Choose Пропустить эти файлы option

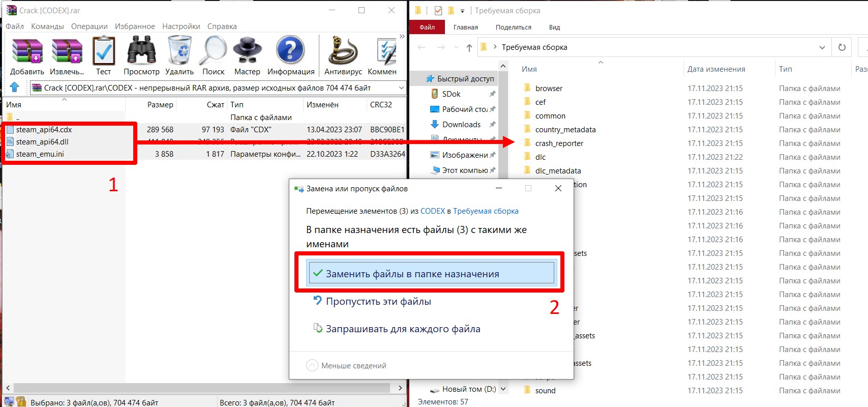pos(378,302)
